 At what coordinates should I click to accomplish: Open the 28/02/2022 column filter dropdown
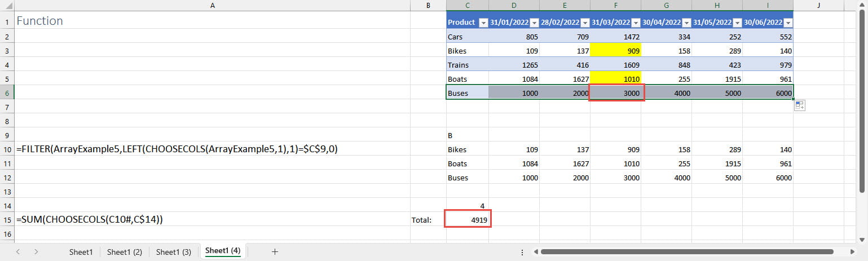click(584, 23)
